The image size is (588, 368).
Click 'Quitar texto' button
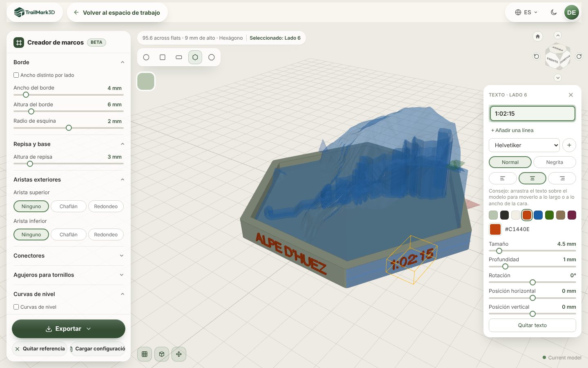[x=532, y=325]
